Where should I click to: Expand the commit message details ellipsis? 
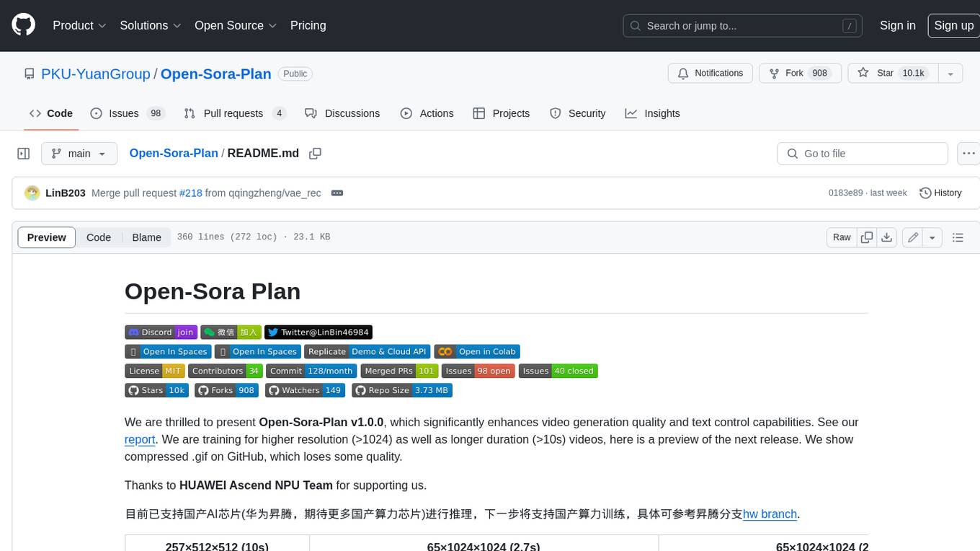pyautogui.click(x=337, y=193)
